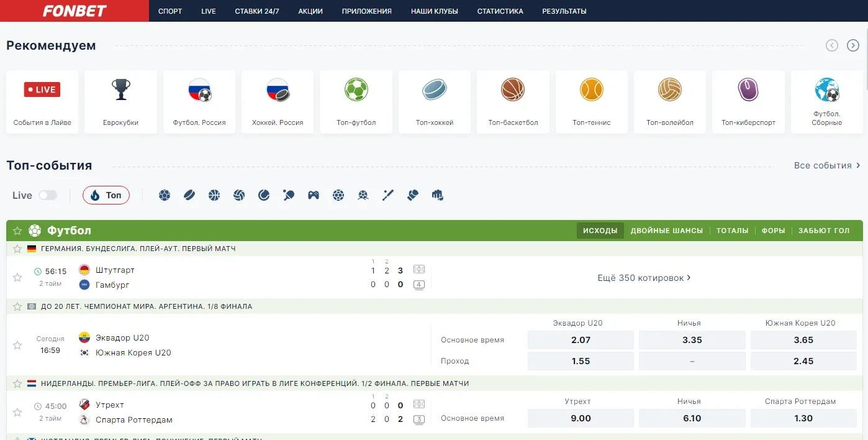Image resolution: width=868 pixels, height=440 pixels.
Task: Bet on Утрехт match draw at 6.10
Action: click(692, 418)
